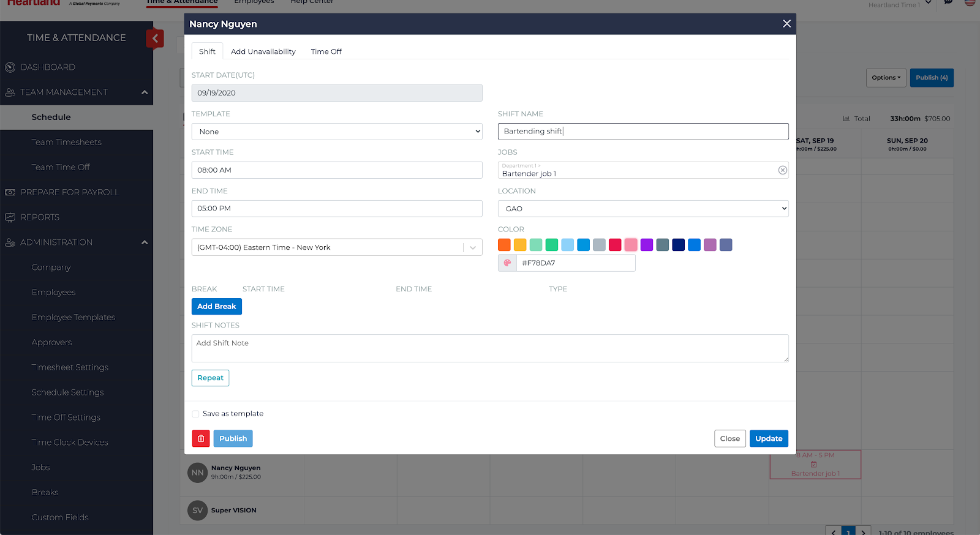Click the Prepare for Payroll icon

pos(10,192)
